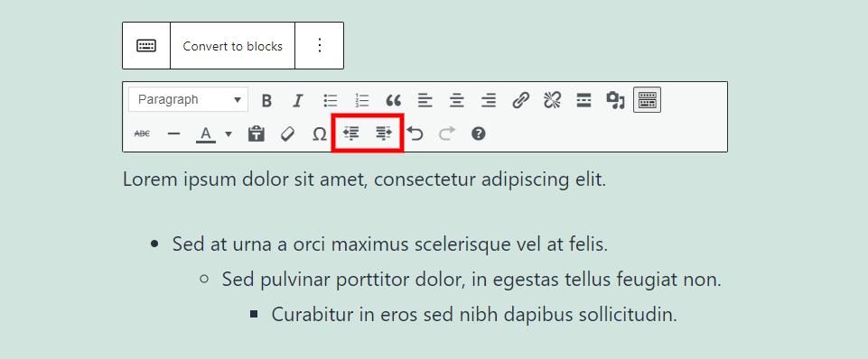Clear formatting with eraser icon
This screenshot has width=868, height=359.
pyautogui.click(x=287, y=133)
